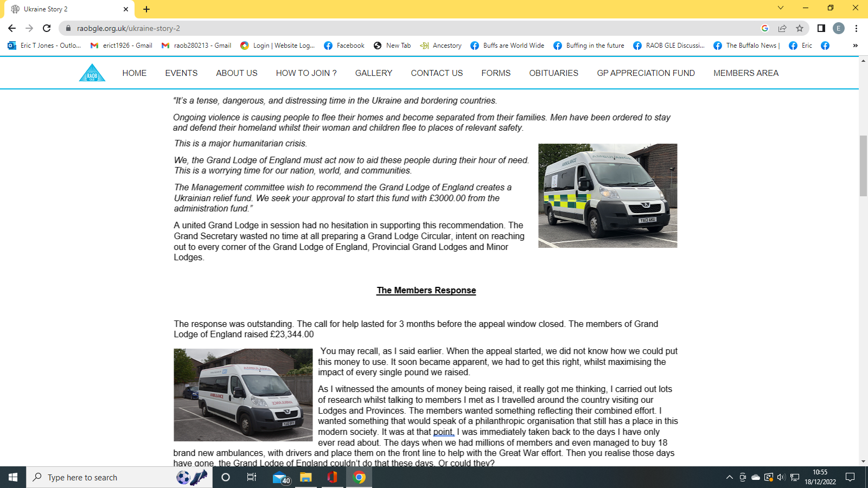Viewport: 868px width, 488px height.
Task: Open network settings from the tray icon
Action: [x=795, y=477]
